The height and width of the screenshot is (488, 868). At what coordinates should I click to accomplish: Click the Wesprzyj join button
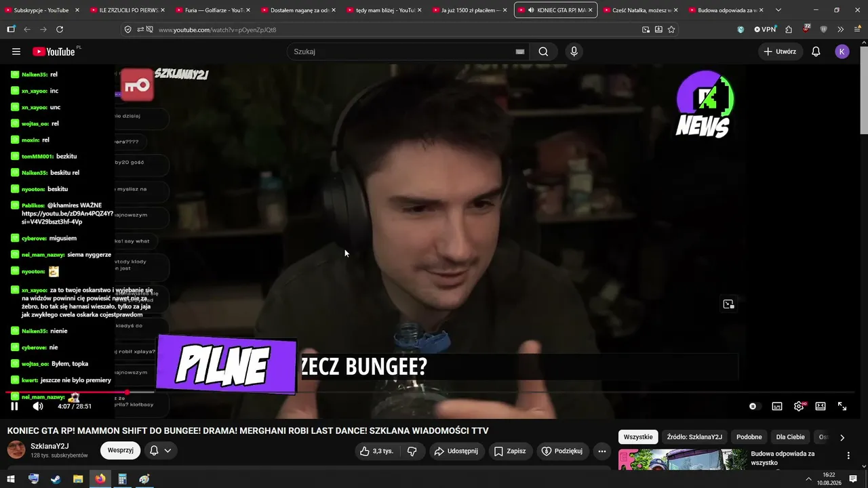tap(120, 450)
